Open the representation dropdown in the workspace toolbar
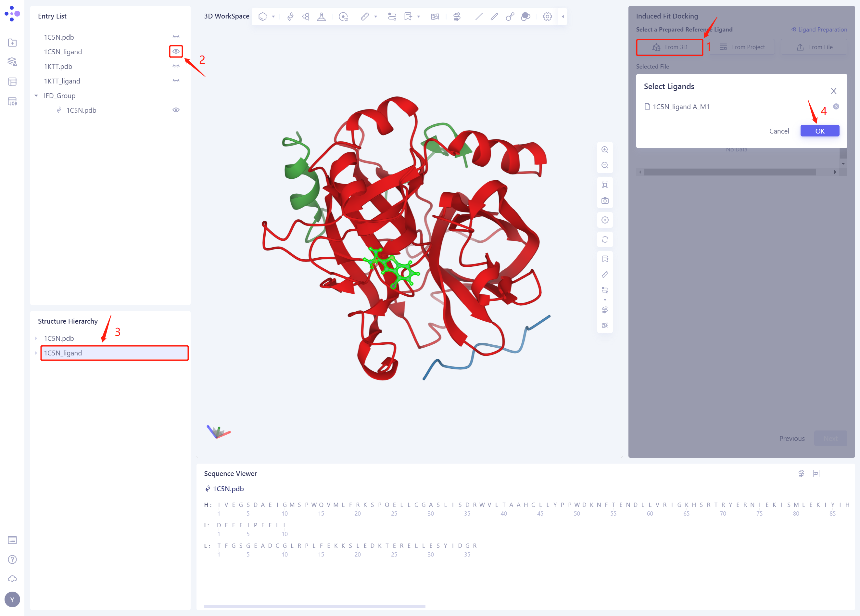 tap(273, 16)
